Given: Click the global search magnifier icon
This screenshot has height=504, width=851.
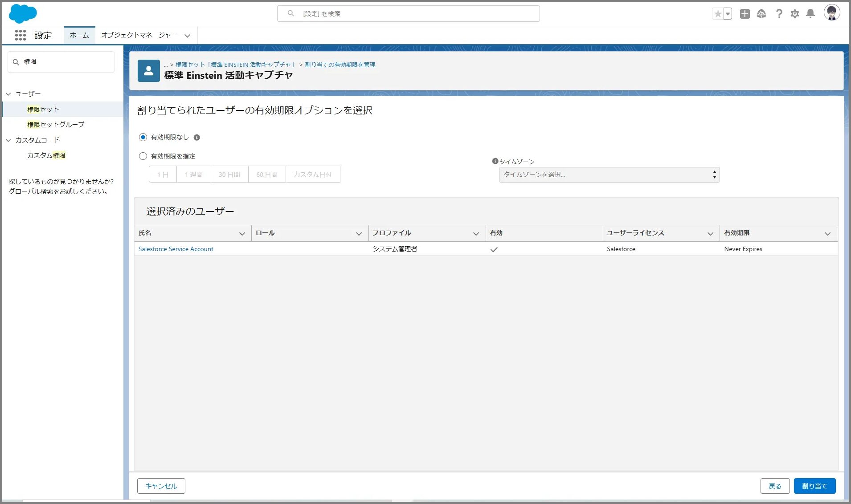Looking at the screenshot, I should (290, 13).
